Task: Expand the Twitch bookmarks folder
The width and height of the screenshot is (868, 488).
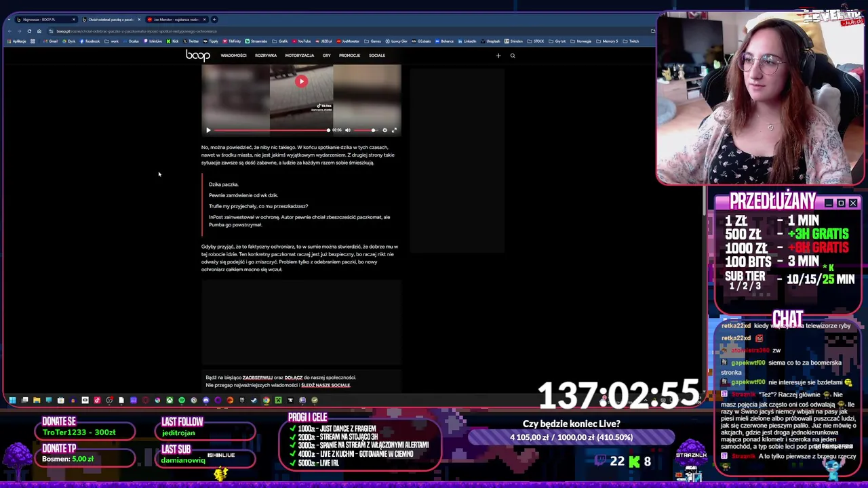Action: pos(631,41)
